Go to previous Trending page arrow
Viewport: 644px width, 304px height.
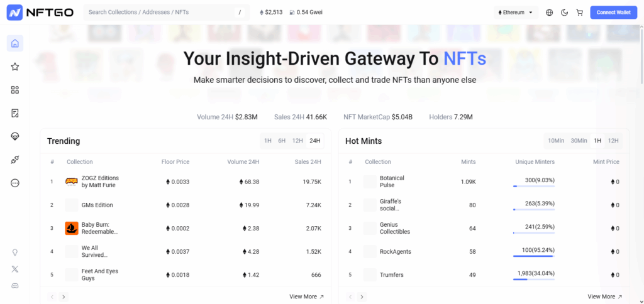pos(52,296)
